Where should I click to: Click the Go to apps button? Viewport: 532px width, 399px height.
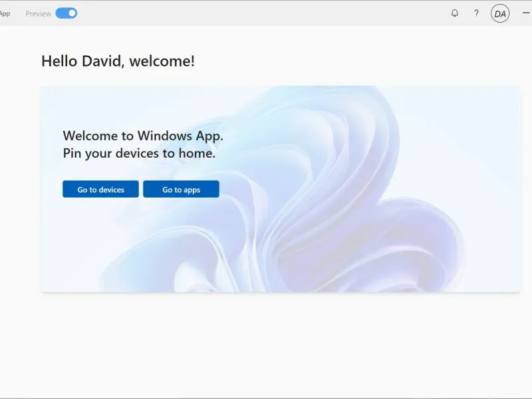pos(181,189)
